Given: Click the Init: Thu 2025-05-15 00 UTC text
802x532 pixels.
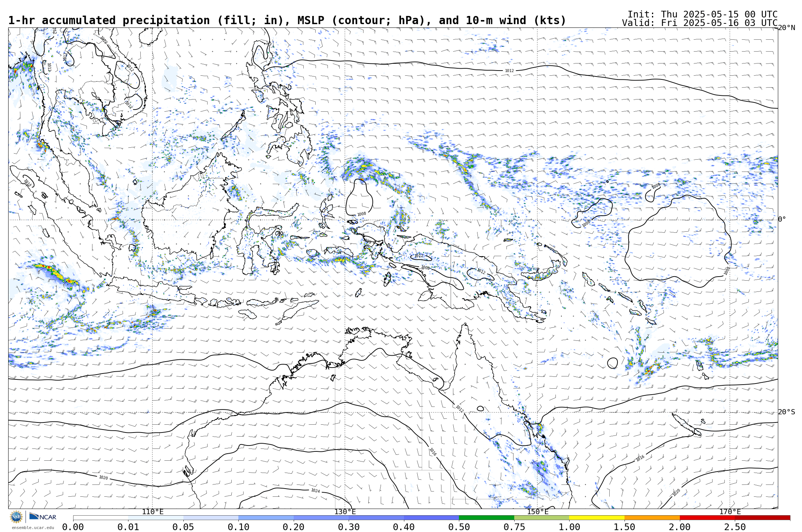Looking at the screenshot, I should click(x=702, y=14).
